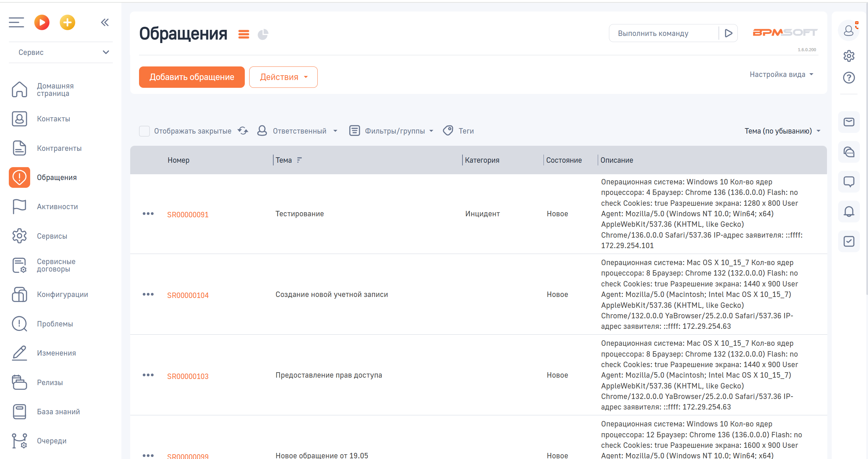Screen dimensions: 868x459
Task: Click the orange run process play button
Action: tap(42, 22)
